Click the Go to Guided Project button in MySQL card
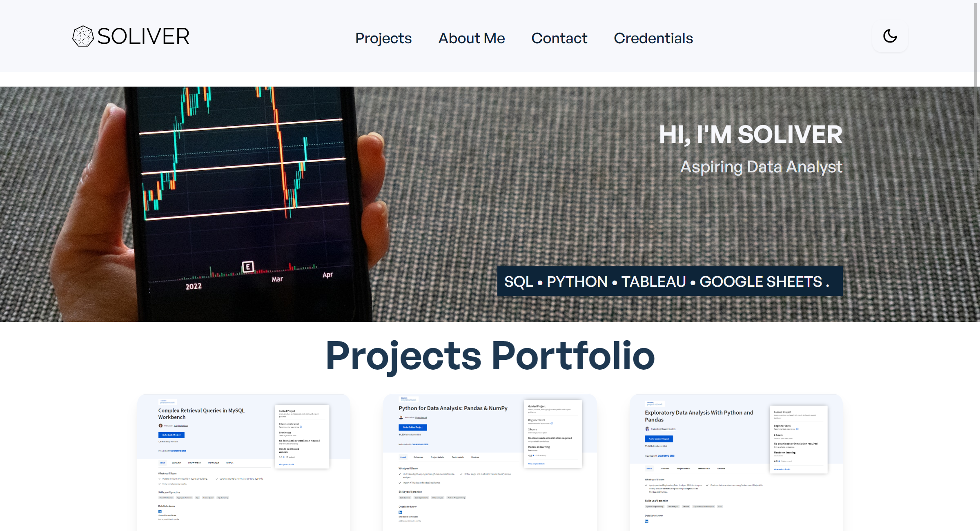The image size is (980, 531). coord(171,435)
